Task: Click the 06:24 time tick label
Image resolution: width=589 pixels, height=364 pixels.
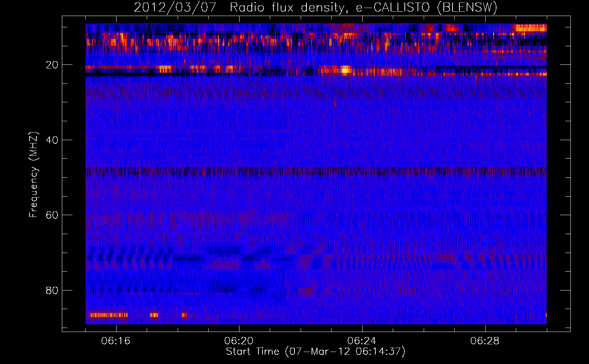Action: click(x=362, y=341)
